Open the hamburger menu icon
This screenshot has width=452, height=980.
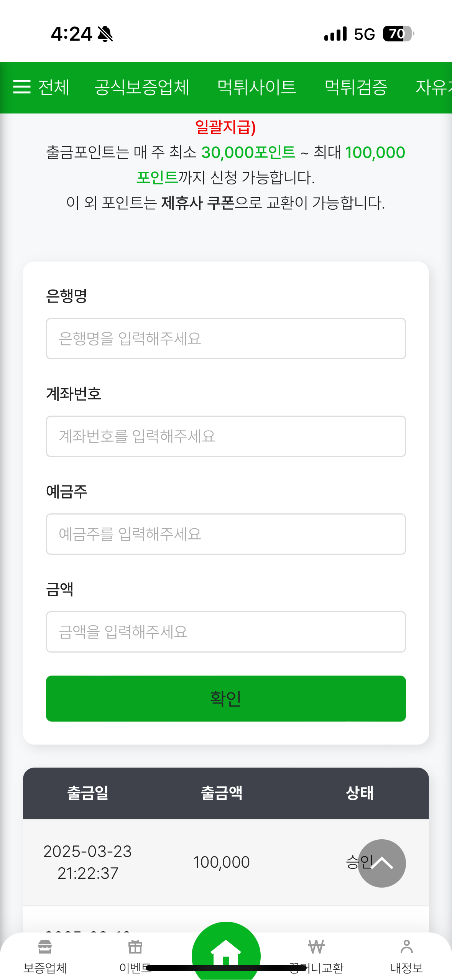click(x=22, y=87)
